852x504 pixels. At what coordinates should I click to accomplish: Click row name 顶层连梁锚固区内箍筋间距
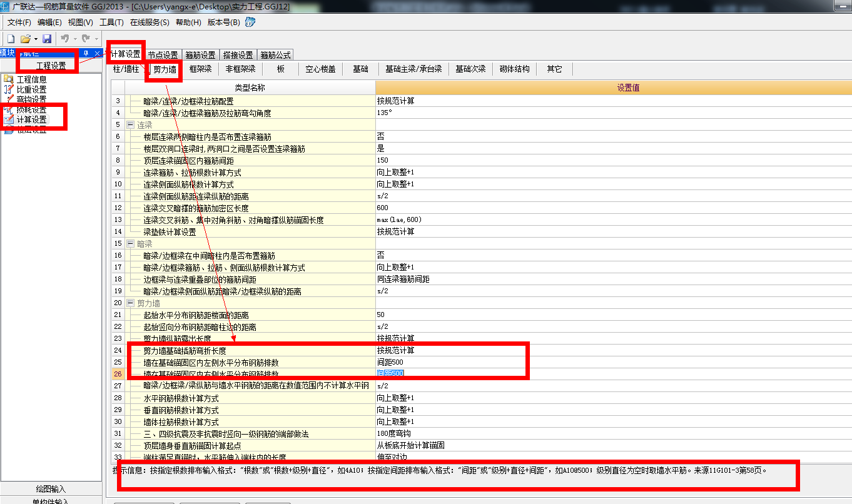tap(188, 161)
